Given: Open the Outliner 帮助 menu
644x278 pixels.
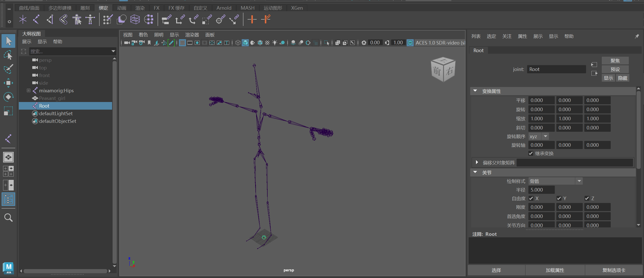Looking at the screenshot, I should pyautogui.click(x=57, y=42).
